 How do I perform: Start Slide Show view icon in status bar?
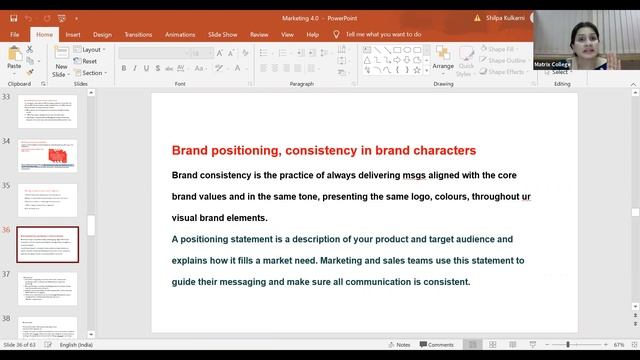(x=533, y=345)
